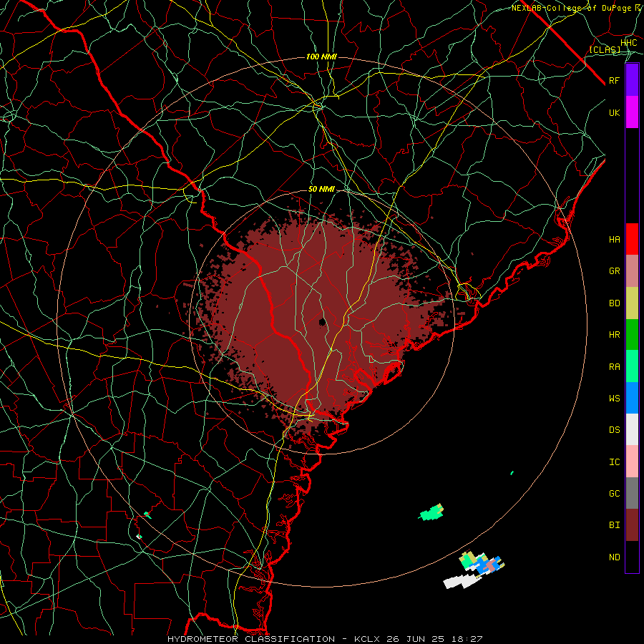The height and width of the screenshot is (644, 644).
Task: Click the green rain echo offshore
Action: click(431, 513)
